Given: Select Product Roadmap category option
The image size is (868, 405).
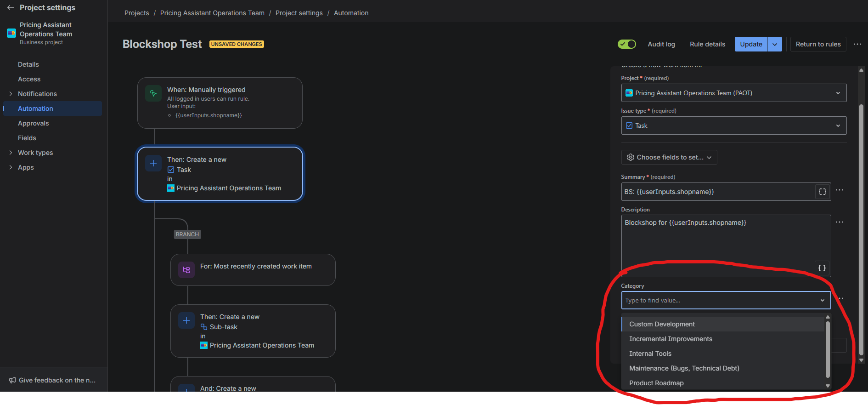Looking at the screenshot, I should click(x=723, y=383).
